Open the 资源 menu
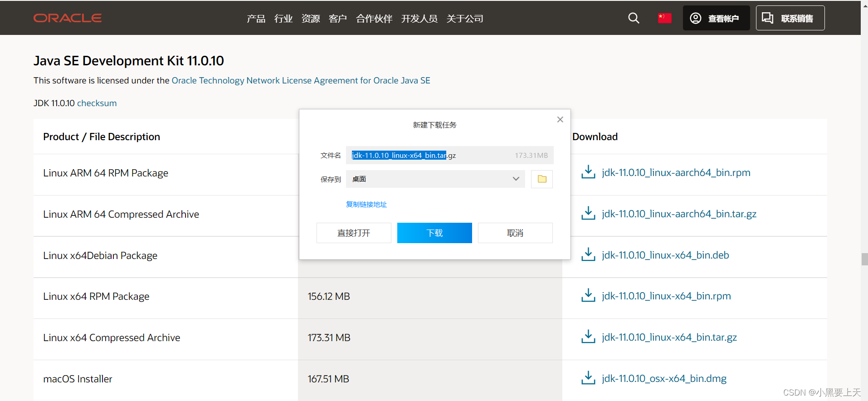Image resolution: width=868 pixels, height=401 pixels. [311, 19]
